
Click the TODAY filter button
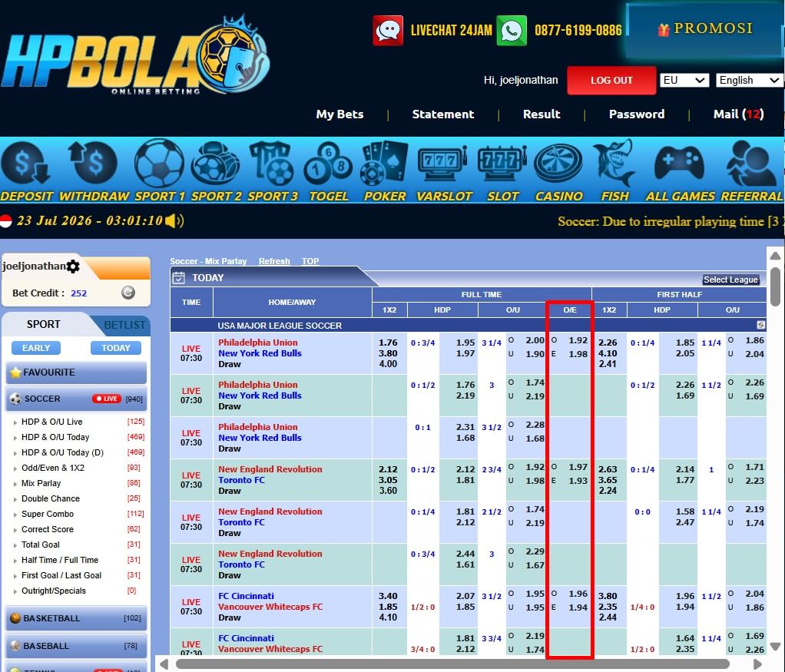coord(116,348)
